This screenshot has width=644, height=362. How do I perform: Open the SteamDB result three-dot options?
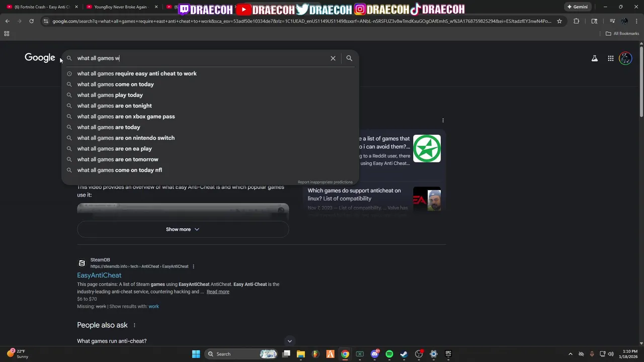pyautogui.click(x=193, y=266)
